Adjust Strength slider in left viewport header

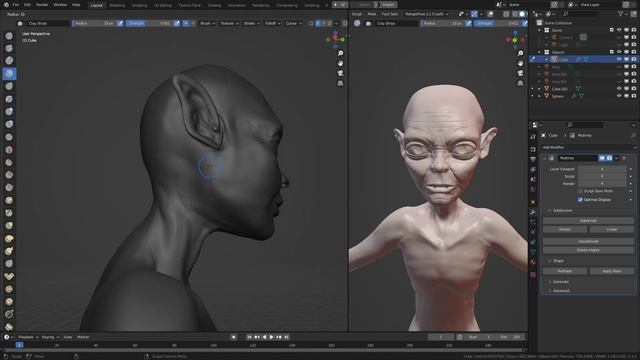(x=149, y=23)
